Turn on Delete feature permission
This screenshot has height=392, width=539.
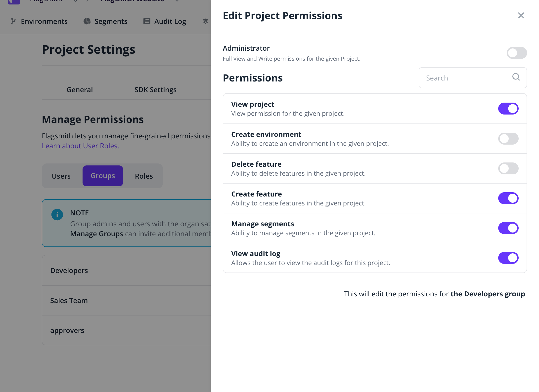coord(508,168)
